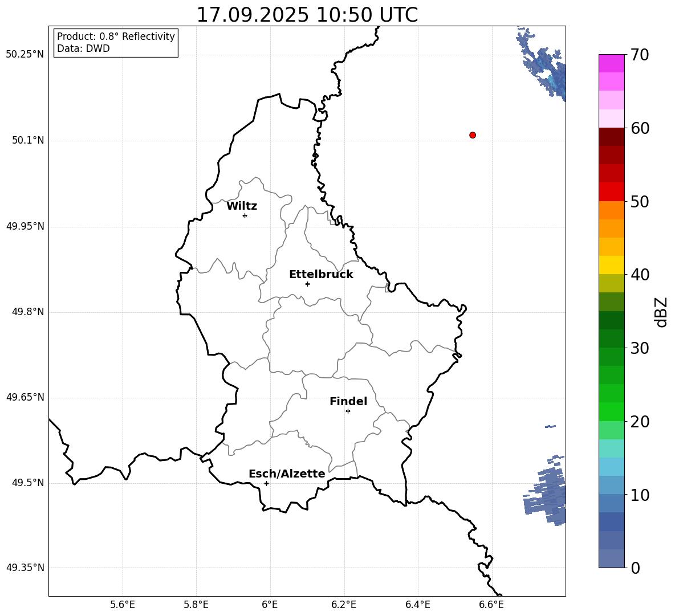Pick the magenta top colorbar swatch
The image size is (675, 616).
point(612,63)
